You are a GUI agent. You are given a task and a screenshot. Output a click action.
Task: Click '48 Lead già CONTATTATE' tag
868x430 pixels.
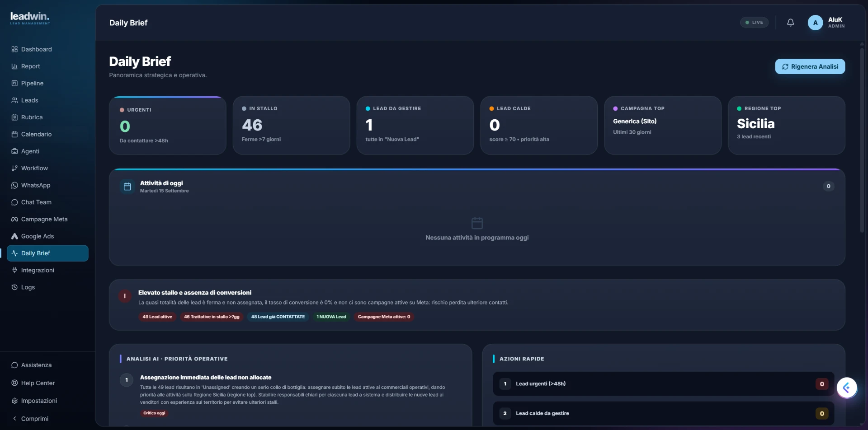[278, 317]
